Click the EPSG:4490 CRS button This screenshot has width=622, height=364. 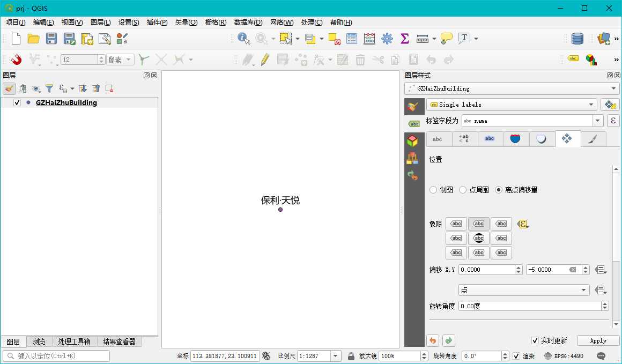tap(564, 356)
